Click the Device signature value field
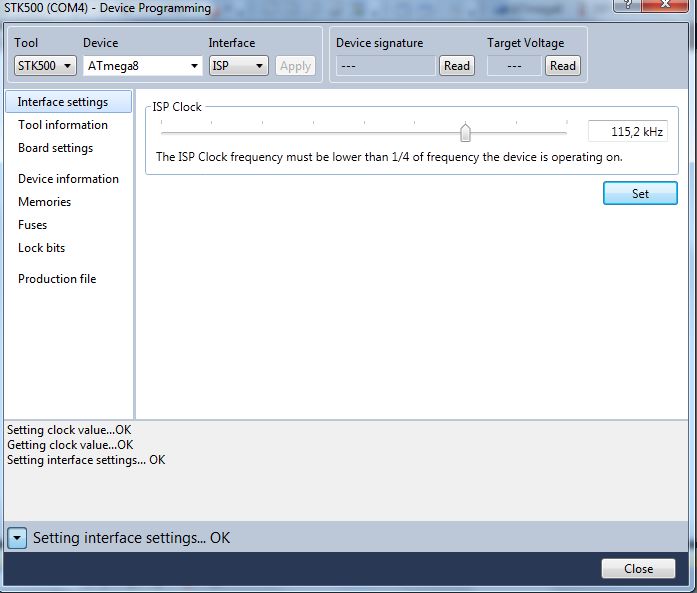 coord(385,66)
